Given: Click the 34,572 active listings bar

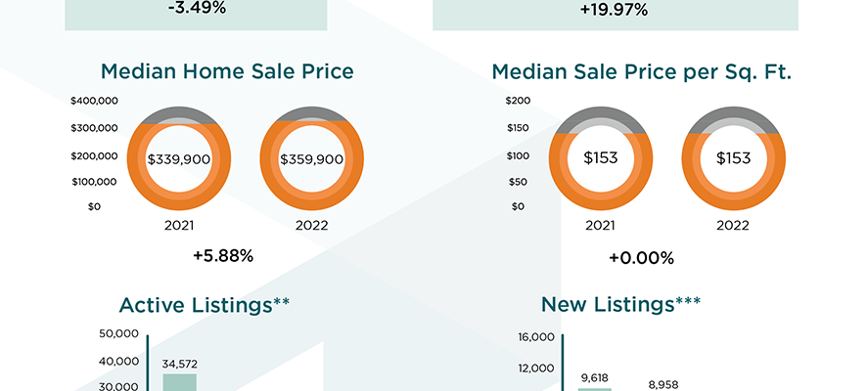Looking at the screenshot, I should (x=179, y=382).
